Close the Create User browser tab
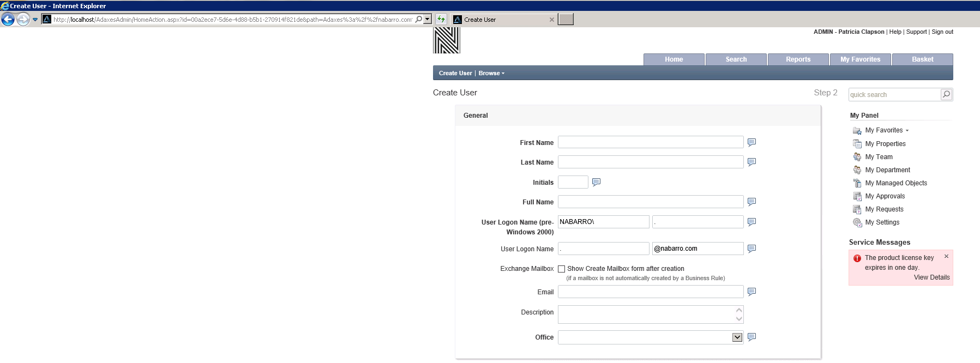The width and height of the screenshot is (980, 363). click(552, 20)
